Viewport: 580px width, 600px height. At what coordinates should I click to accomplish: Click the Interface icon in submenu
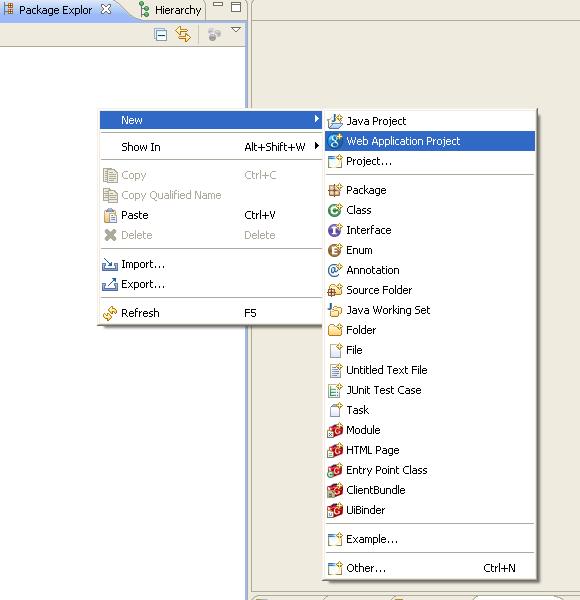[335, 230]
